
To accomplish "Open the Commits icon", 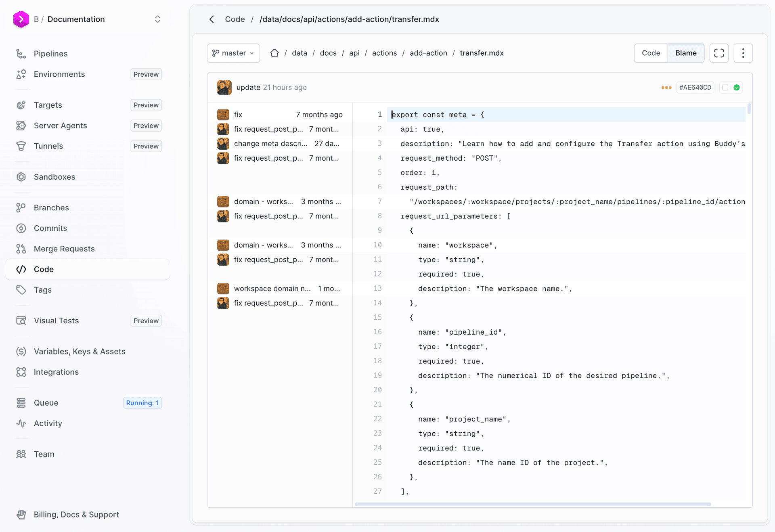I will 21,228.
